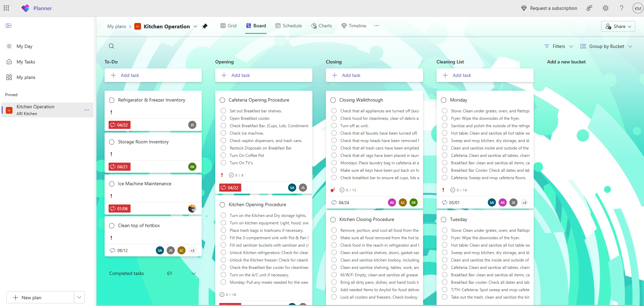Check off Turn On Coffee Pot item
The height and width of the screenshot is (306, 644).
tap(223, 155)
